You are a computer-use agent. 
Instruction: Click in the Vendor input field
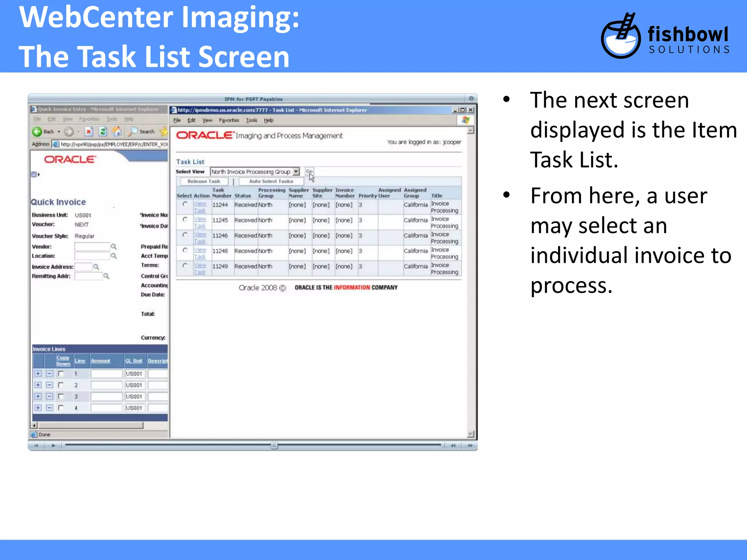click(x=92, y=246)
